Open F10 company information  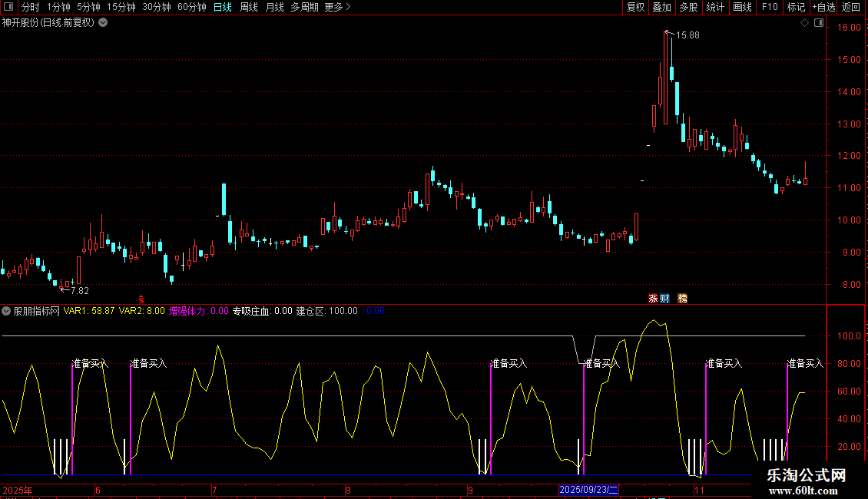[770, 7]
